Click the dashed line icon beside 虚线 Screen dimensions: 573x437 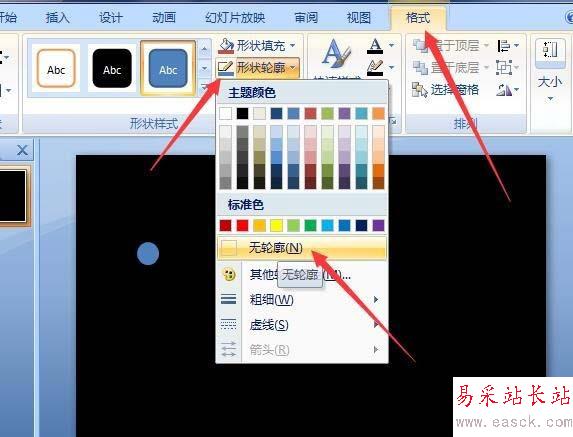click(229, 324)
